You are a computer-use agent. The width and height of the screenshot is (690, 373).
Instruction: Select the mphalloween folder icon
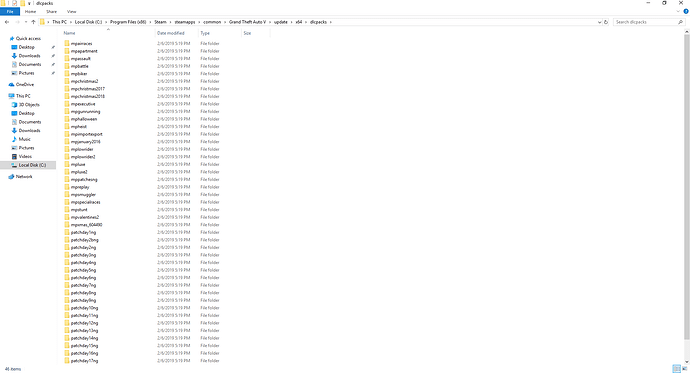coord(67,119)
